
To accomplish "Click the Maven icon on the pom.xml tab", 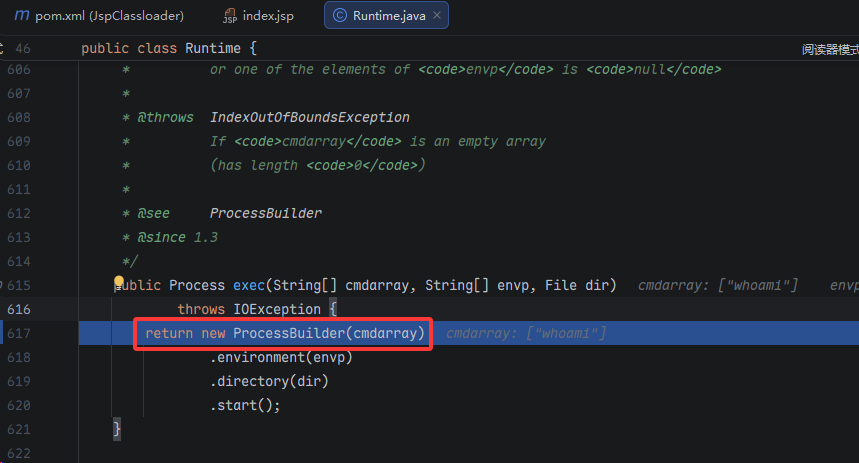I will click(x=21, y=16).
